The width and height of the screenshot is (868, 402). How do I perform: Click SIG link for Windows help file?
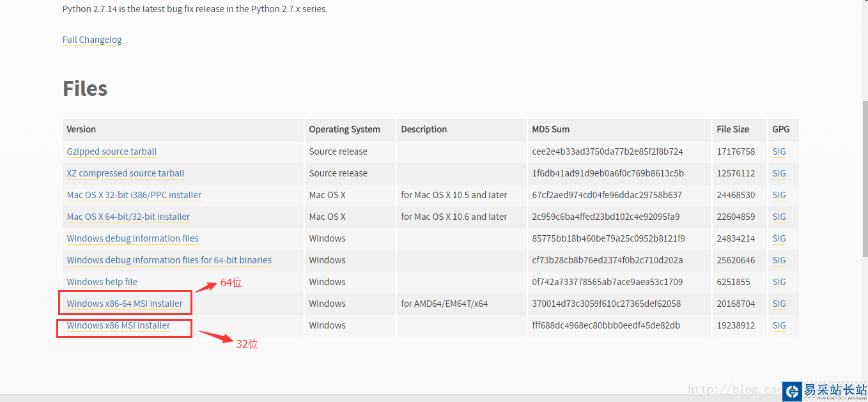tap(779, 282)
